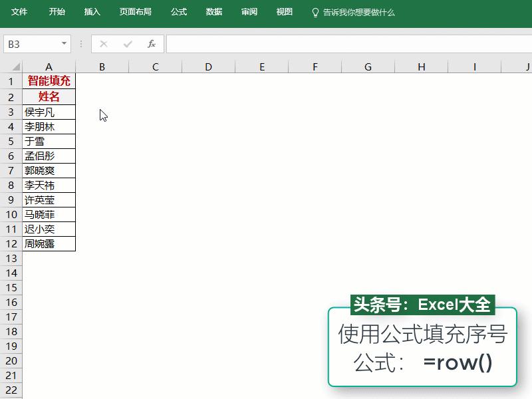Select the 姓名 header cell
Viewport: 532px width, 399px height.
coord(49,96)
